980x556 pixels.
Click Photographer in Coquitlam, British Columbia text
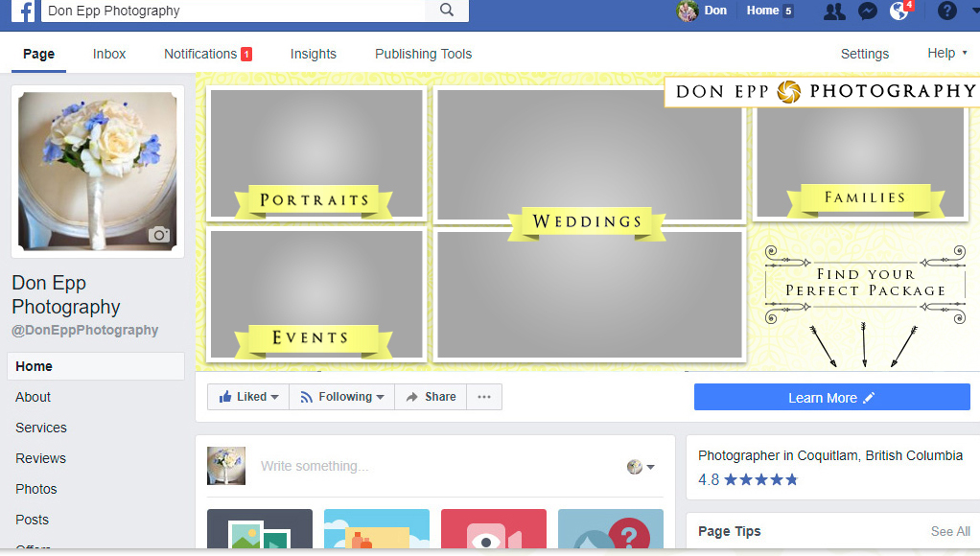point(830,455)
